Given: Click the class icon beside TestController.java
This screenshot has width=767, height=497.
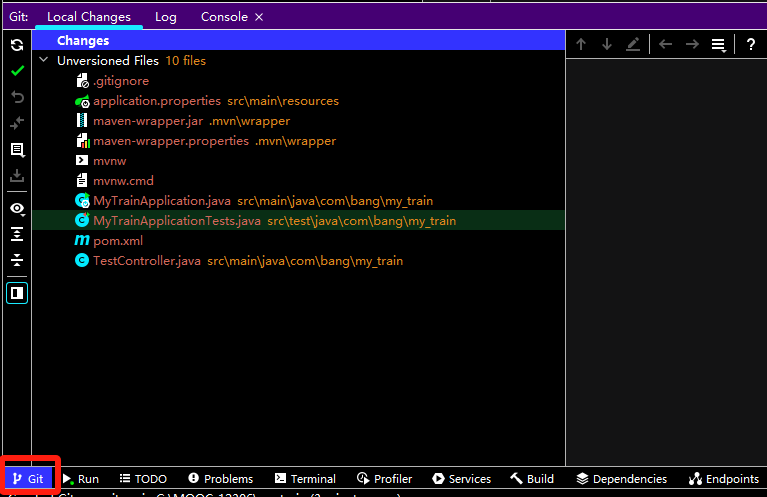Looking at the screenshot, I should pyautogui.click(x=82, y=260).
